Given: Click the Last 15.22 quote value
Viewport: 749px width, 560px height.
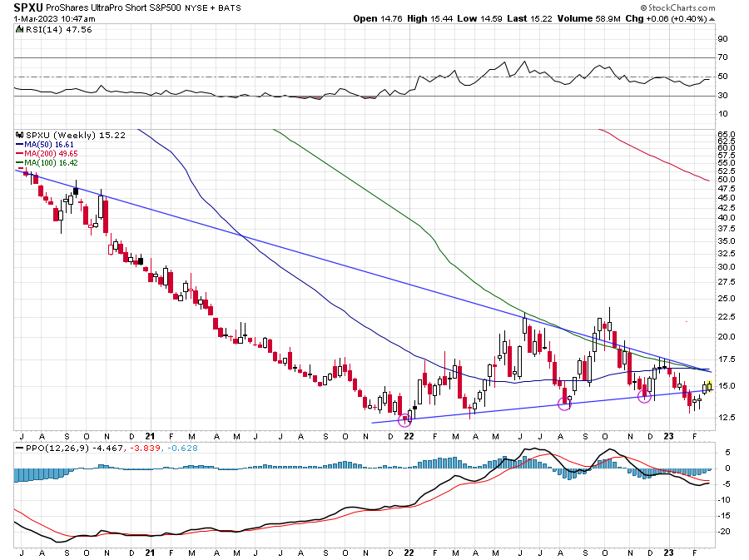Looking at the screenshot, I should [529, 18].
